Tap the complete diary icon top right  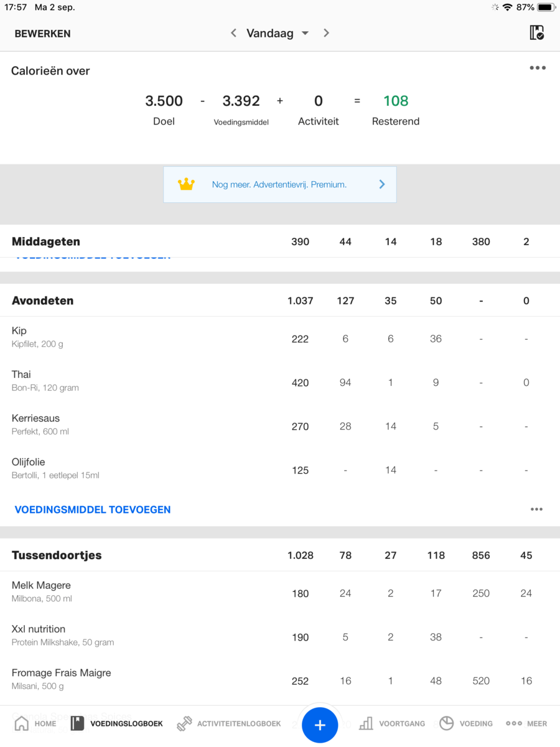tap(536, 33)
